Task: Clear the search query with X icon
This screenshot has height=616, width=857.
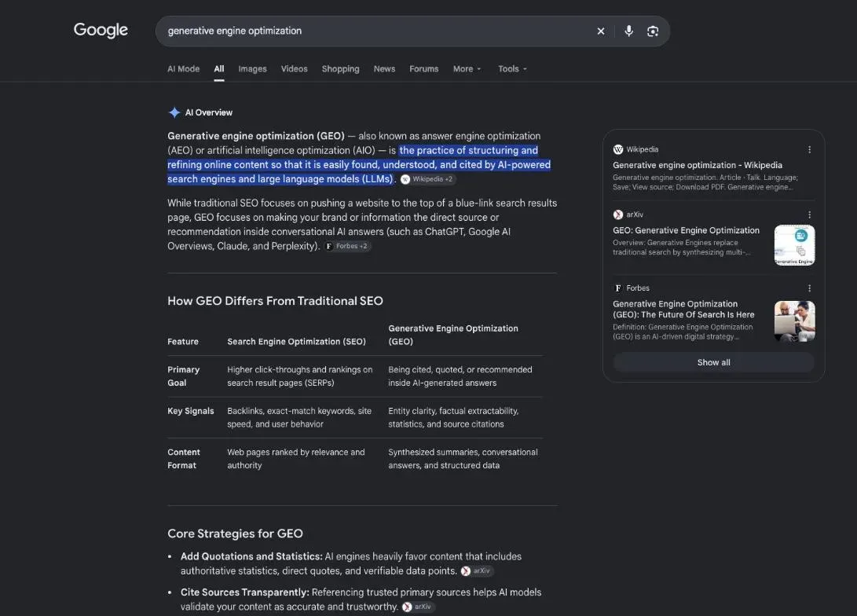Action: (601, 31)
